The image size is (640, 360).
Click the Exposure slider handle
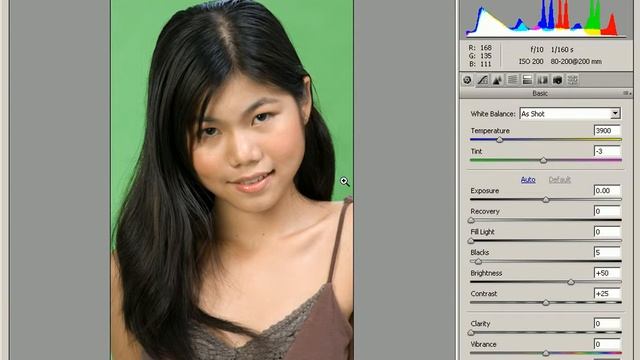click(x=546, y=200)
